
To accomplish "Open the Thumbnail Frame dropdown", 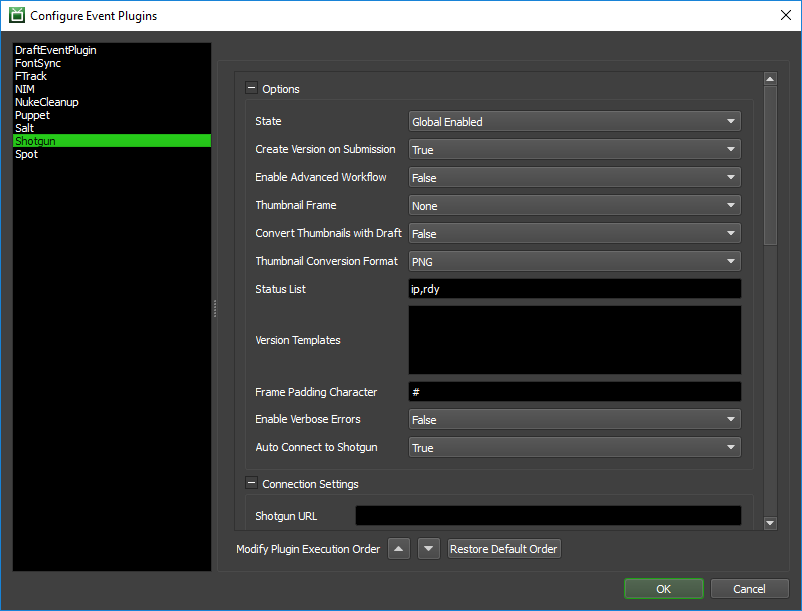I will pyautogui.click(x=574, y=206).
